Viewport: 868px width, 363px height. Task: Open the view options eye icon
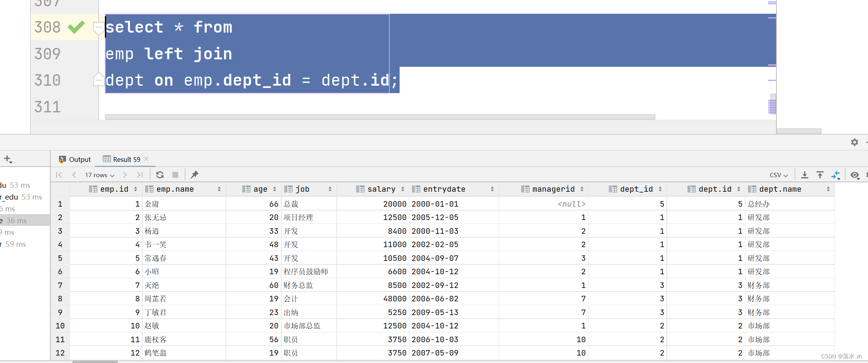855,175
